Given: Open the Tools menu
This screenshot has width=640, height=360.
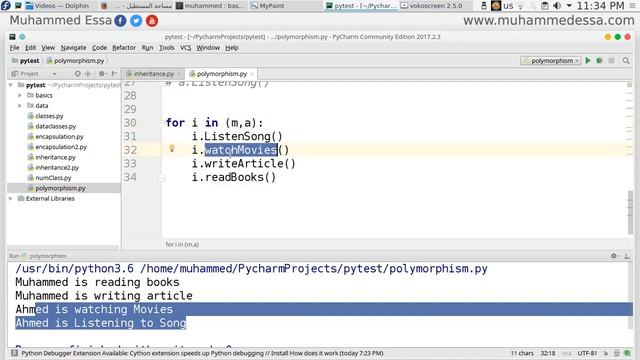Looking at the screenshot, I should 167,48.
